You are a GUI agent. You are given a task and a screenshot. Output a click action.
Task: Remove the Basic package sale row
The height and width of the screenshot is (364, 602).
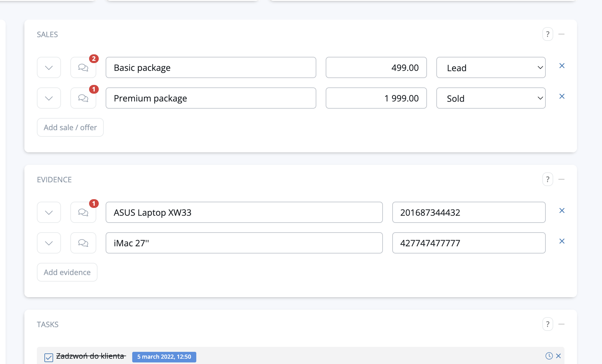tap(562, 66)
